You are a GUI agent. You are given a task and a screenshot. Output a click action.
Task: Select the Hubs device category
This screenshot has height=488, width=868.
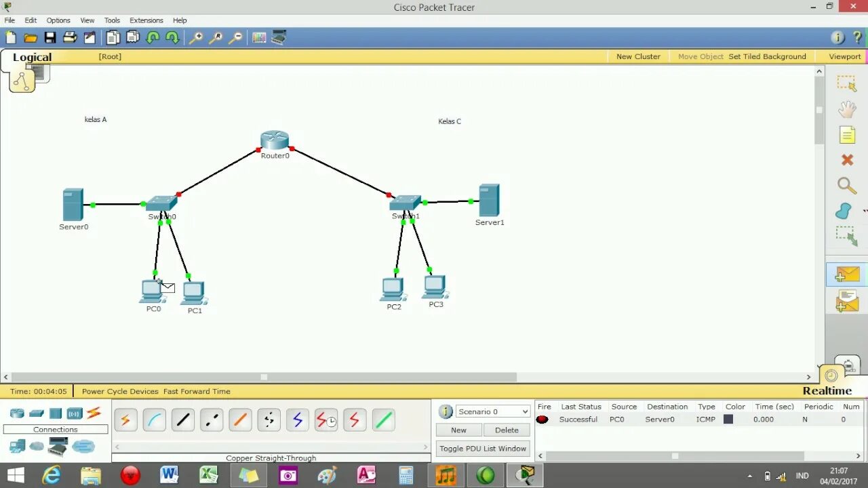pyautogui.click(x=56, y=413)
